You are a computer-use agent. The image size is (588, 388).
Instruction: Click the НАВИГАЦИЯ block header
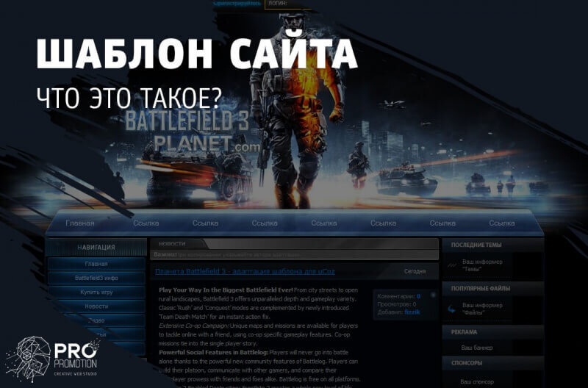[96, 248]
